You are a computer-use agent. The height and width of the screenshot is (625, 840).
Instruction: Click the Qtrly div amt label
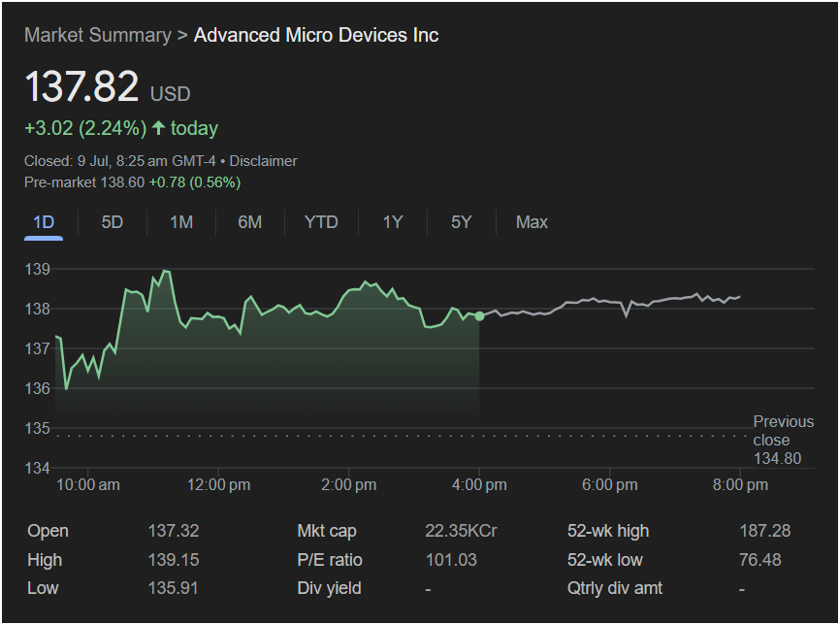(614, 588)
